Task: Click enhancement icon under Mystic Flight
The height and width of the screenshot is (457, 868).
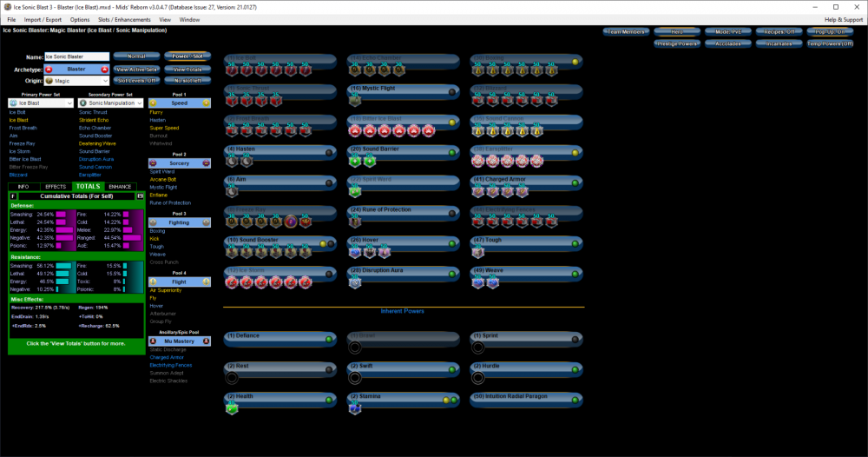Action: (355, 101)
